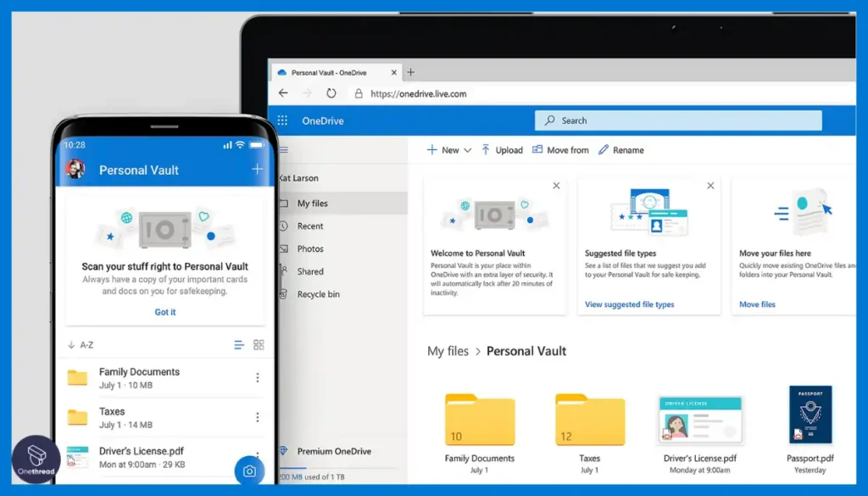Click the Upload toolbar button

(502, 150)
